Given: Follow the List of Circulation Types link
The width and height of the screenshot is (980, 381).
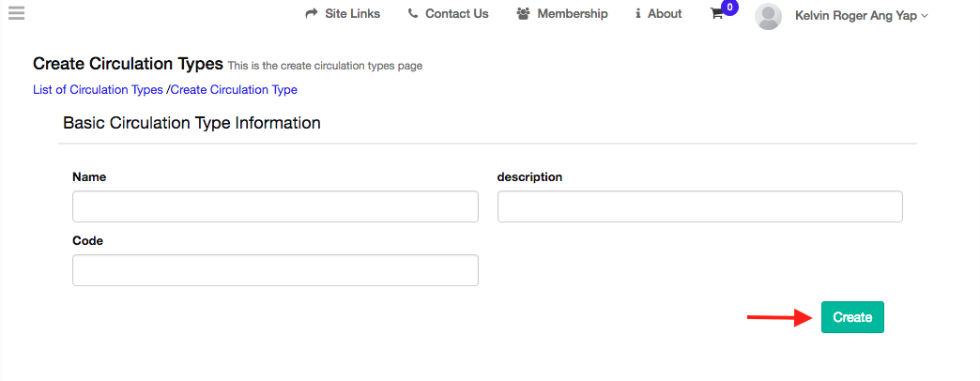Looking at the screenshot, I should (99, 90).
